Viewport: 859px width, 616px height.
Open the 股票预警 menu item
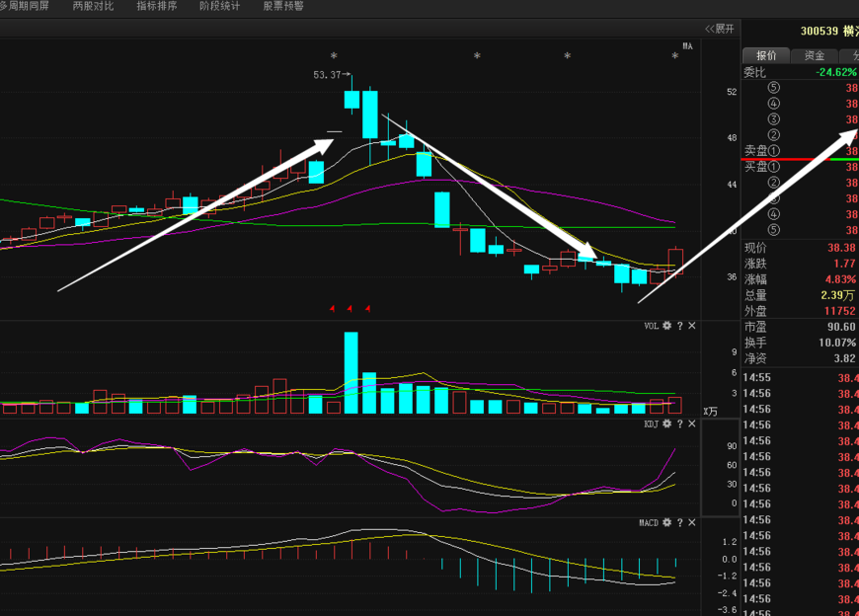coord(283,6)
